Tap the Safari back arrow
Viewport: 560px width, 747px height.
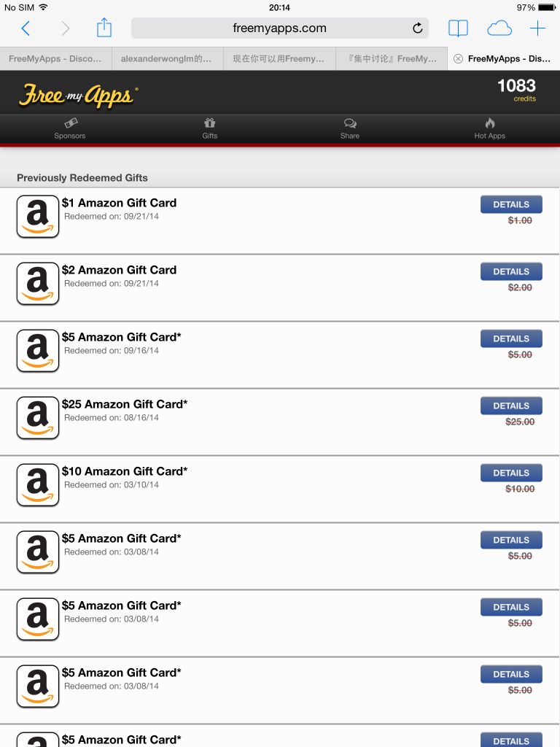(26, 28)
